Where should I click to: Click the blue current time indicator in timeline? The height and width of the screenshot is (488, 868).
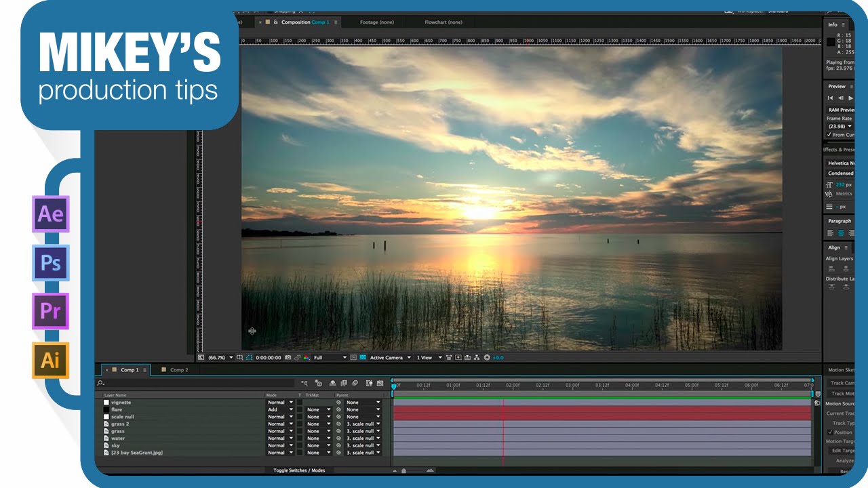point(393,386)
